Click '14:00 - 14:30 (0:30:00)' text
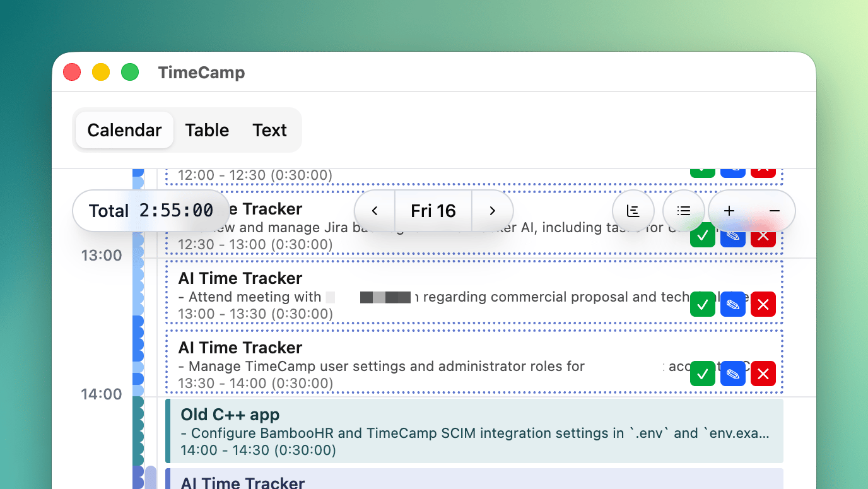 (258, 450)
